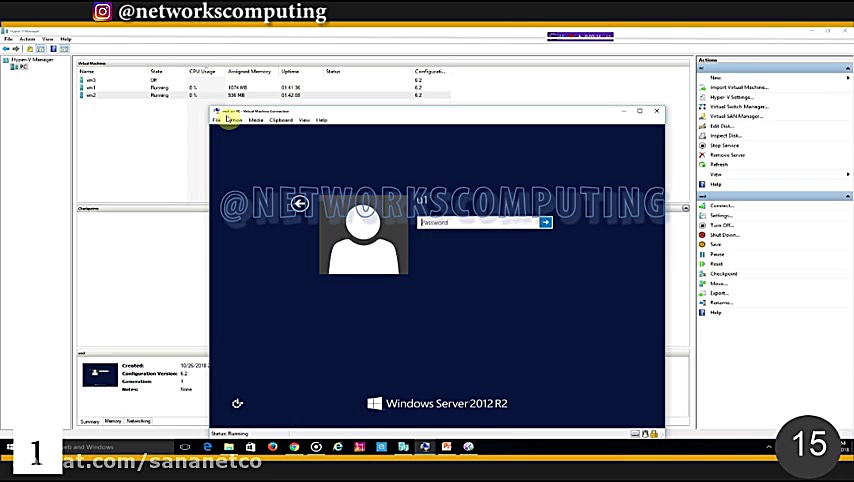Click the Password input field
Viewport: 854px width, 482px height.
tap(478, 222)
